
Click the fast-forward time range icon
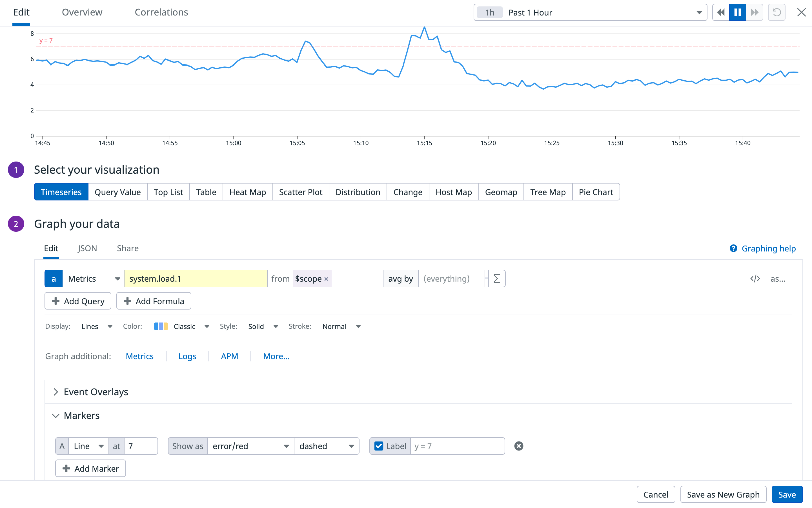(755, 12)
